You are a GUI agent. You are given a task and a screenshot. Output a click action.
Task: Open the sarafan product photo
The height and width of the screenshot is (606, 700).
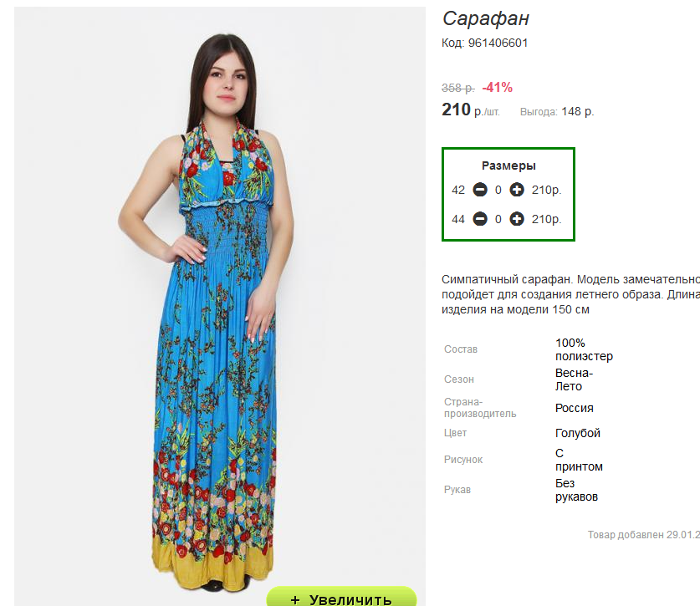point(220,306)
